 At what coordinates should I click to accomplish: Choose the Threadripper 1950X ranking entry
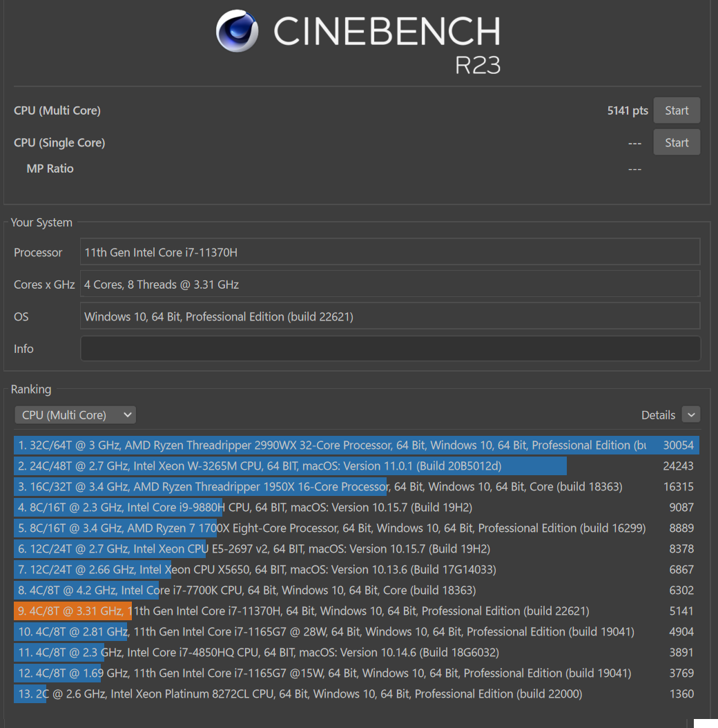[x=324, y=487]
